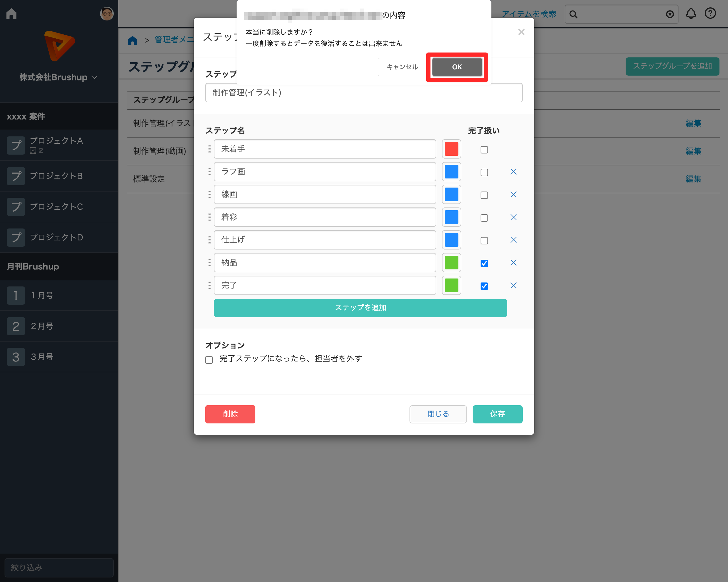The width and height of the screenshot is (728, 582).
Task: Enable 完了ステップになったら、担当者を外す option
Action: coord(209,360)
